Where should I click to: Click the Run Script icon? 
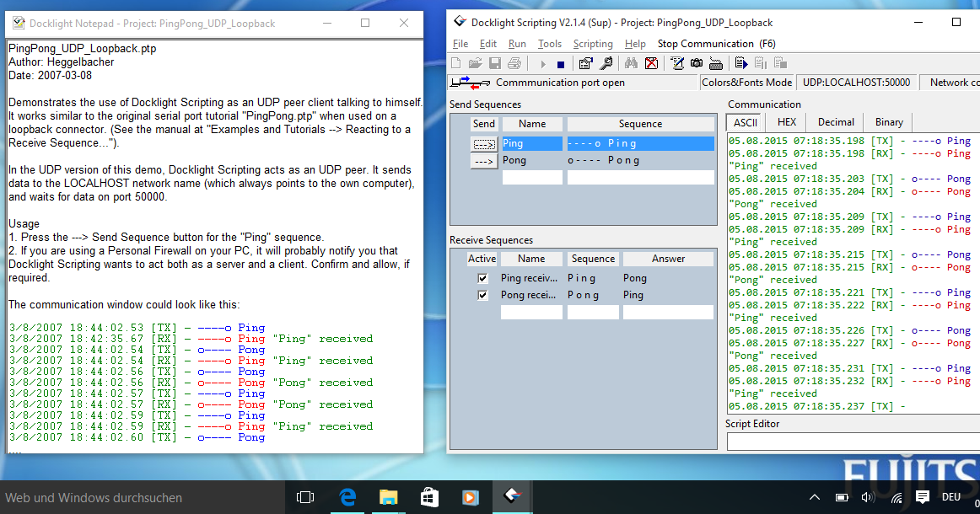pos(741,63)
